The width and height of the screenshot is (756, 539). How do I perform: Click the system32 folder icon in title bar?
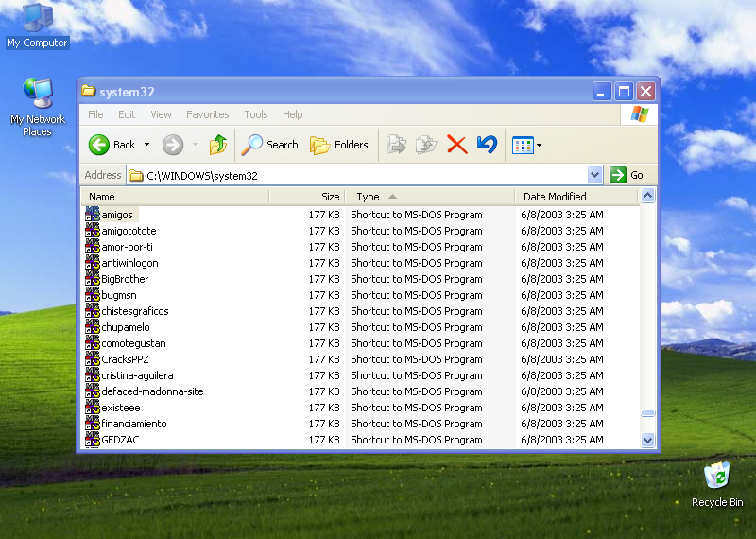point(88,91)
